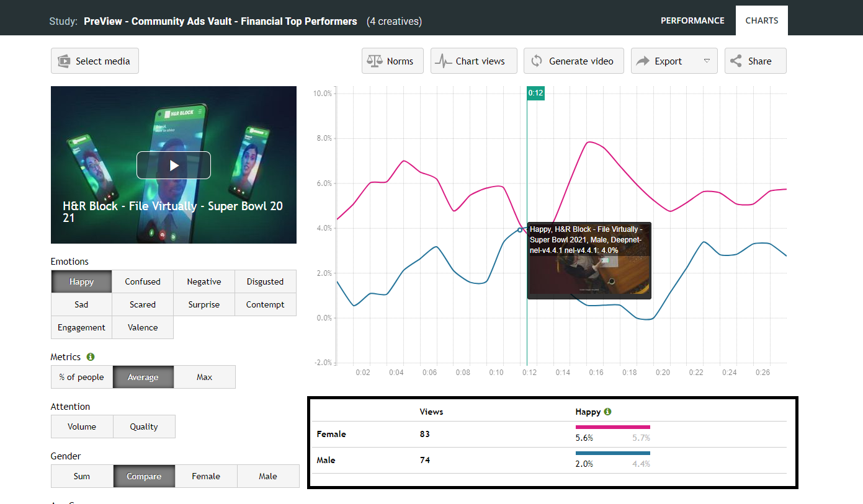The height and width of the screenshot is (504, 863).
Task: Choose the Max metric
Action: pos(204,377)
